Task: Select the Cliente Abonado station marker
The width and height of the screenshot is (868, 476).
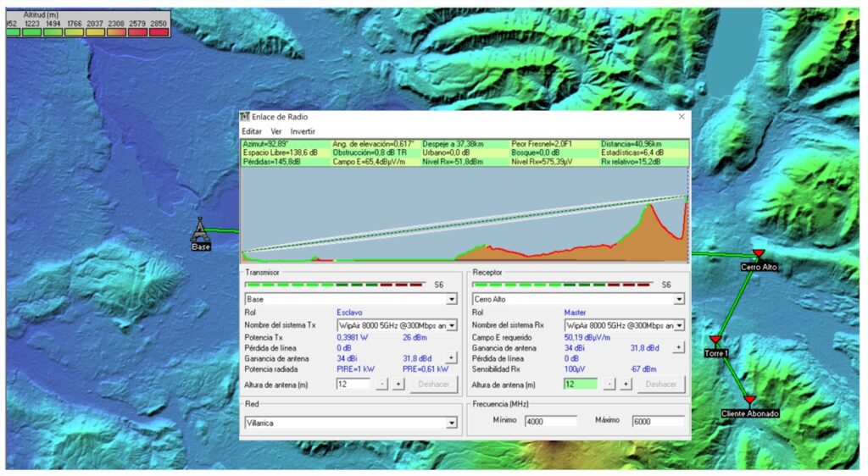Action: 749,401
